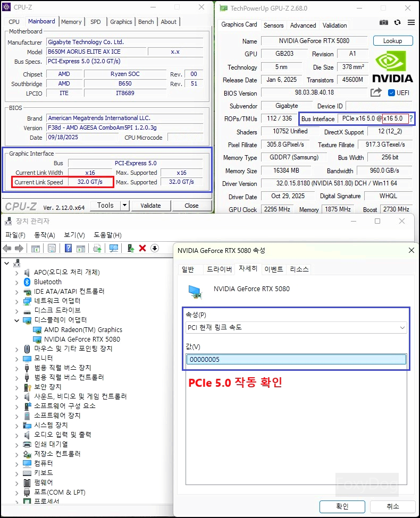Click the add device icon with green arrow

131,248
